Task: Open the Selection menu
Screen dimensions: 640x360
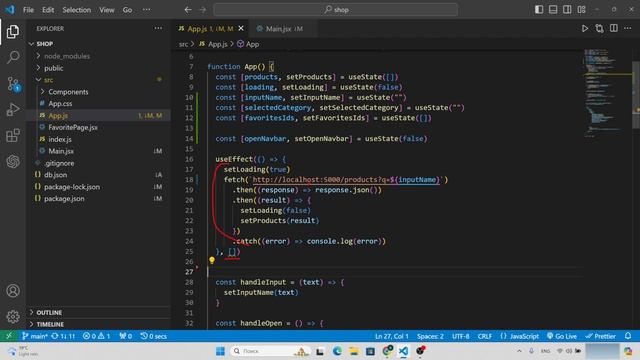Action: (x=76, y=10)
